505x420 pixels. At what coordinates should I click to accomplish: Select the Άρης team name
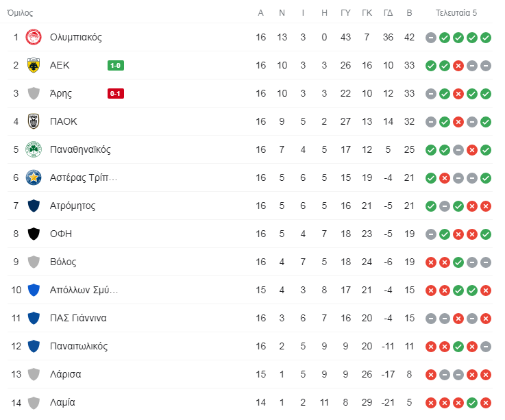(x=61, y=93)
